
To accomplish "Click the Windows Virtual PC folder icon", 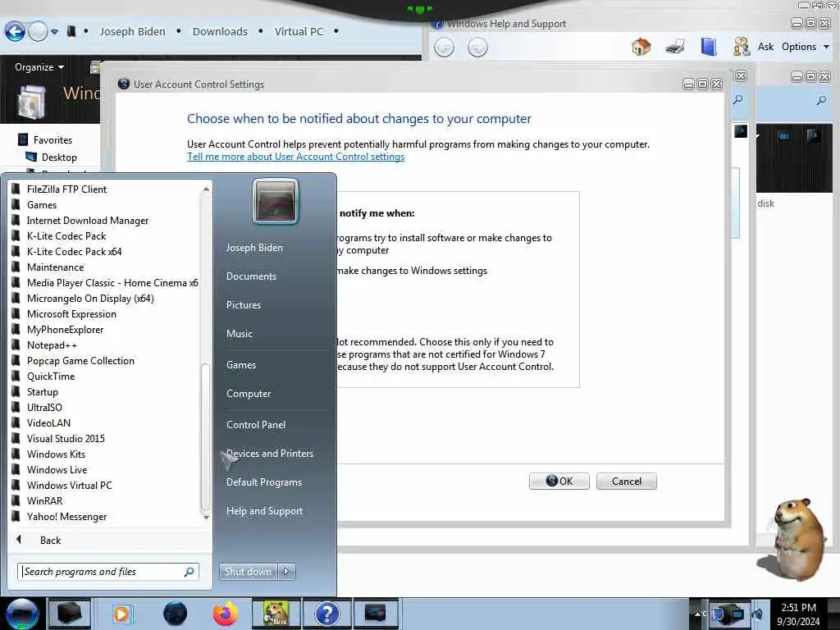I will click(x=16, y=485).
